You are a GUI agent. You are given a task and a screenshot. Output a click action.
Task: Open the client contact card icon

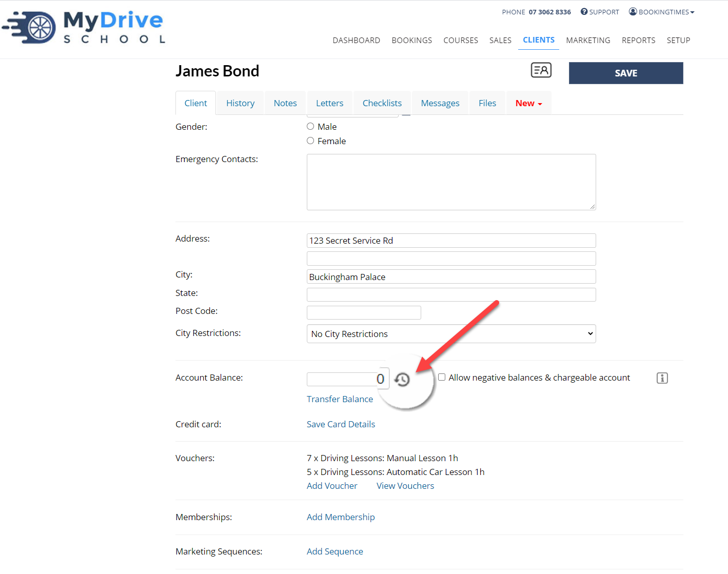coord(541,70)
